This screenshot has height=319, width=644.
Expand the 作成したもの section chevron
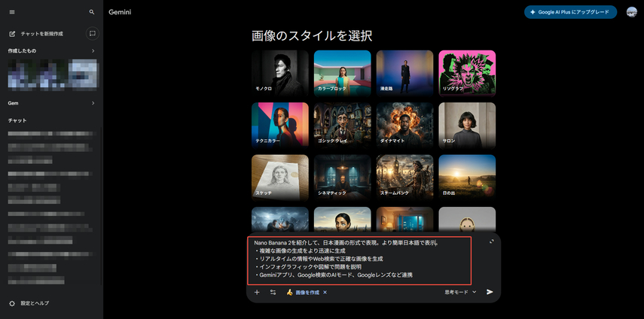(x=93, y=50)
